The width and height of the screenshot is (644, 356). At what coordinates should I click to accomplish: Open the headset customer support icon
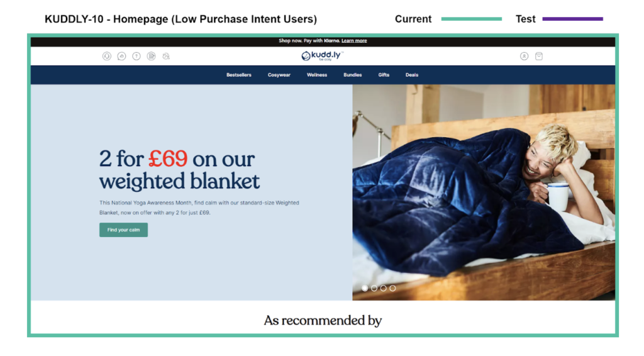click(x=107, y=56)
